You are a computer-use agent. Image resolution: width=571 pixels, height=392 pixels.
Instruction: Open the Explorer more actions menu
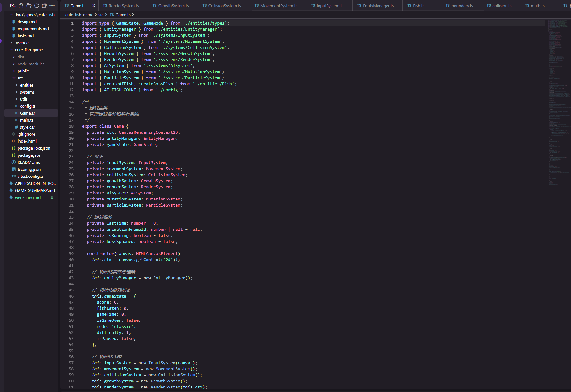[x=52, y=6]
